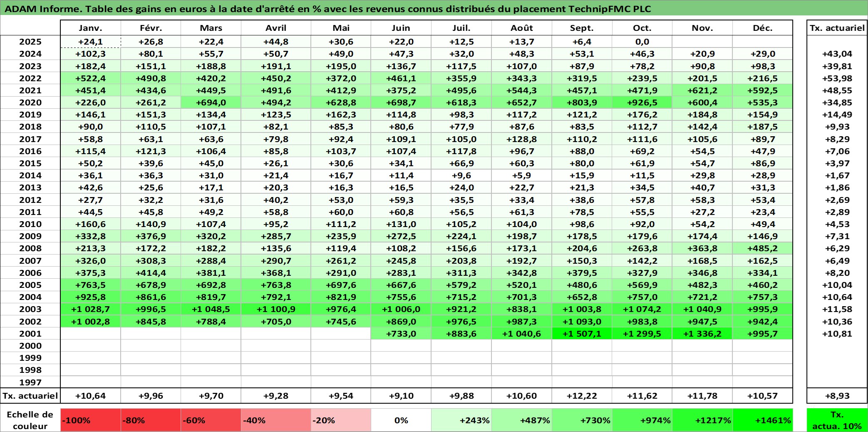The width and height of the screenshot is (868, 432).
Task: Click the Tx. actuariel column header
Action: click(837, 28)
